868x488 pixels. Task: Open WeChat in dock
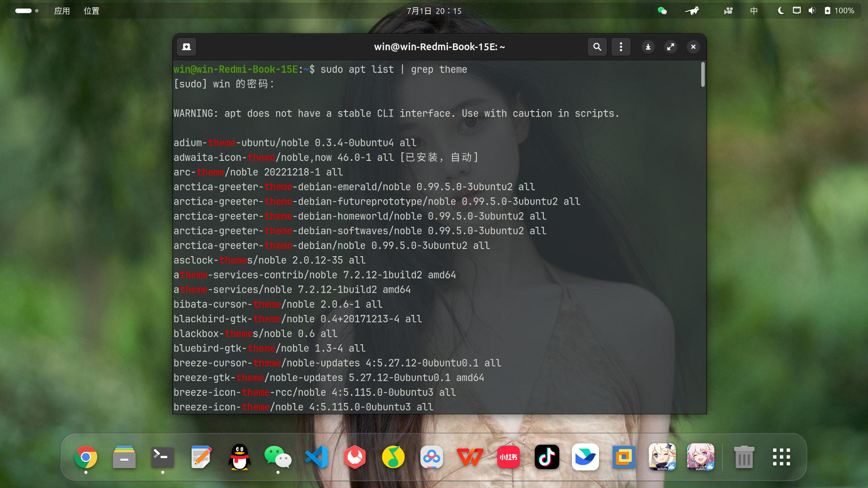(x=278, y=457)
